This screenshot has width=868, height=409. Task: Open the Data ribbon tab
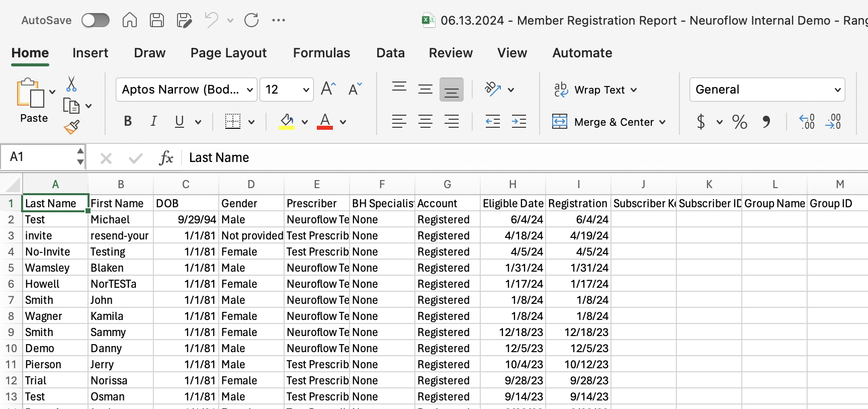point(390,53)
